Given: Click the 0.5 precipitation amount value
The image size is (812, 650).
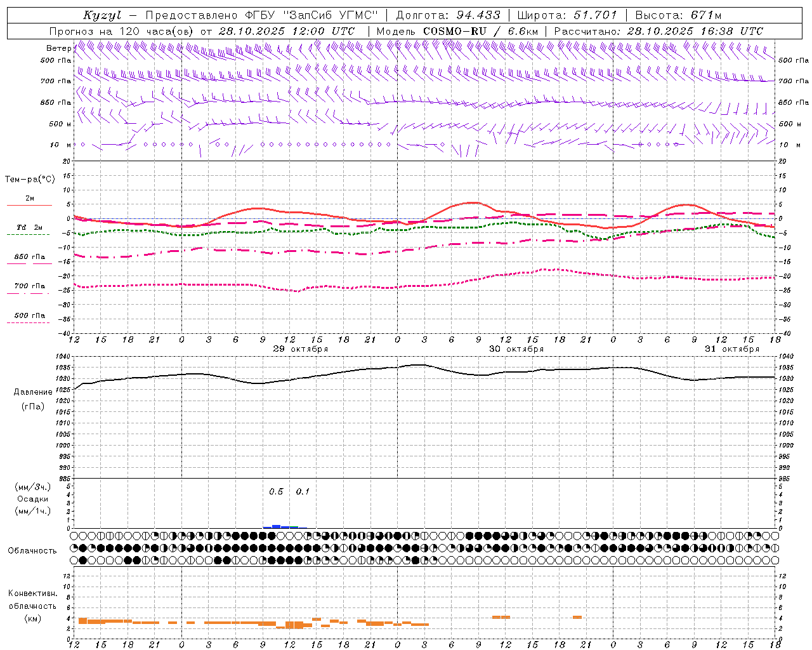Looking at the screenshot, I should [x=276, y=492].
